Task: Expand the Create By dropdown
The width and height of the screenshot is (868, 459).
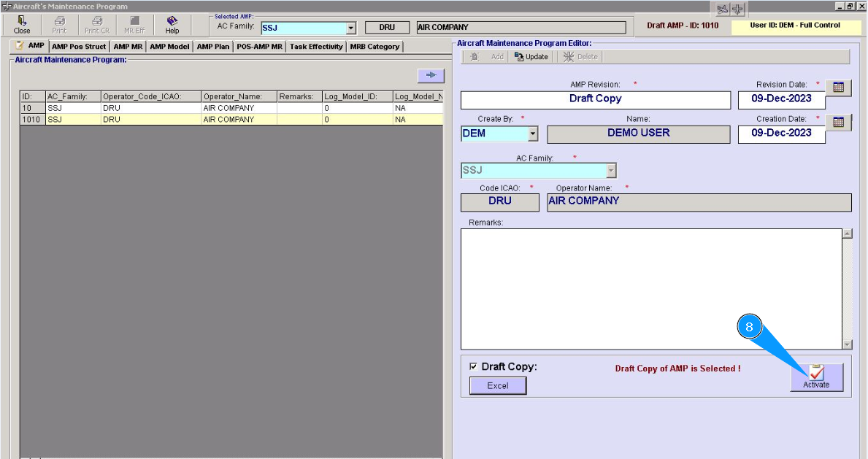Action: (x=532, y=134)
